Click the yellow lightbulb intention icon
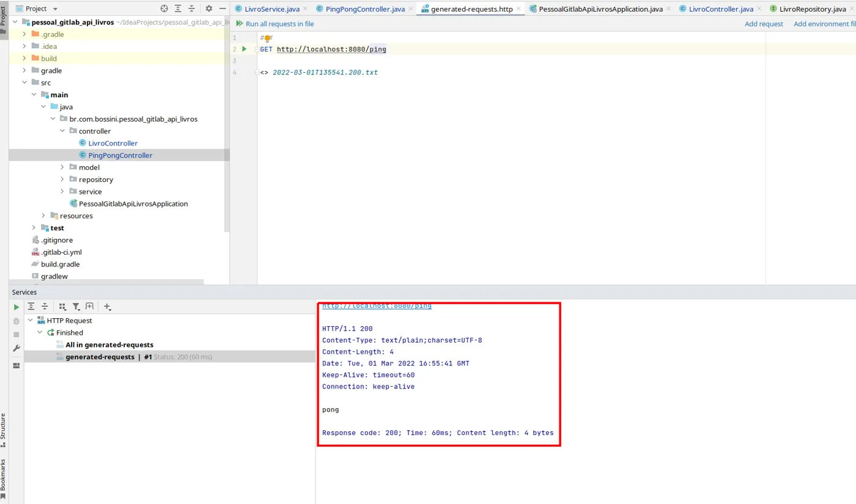The height and width of the screenshot is (504, 856). click(267, 38)
